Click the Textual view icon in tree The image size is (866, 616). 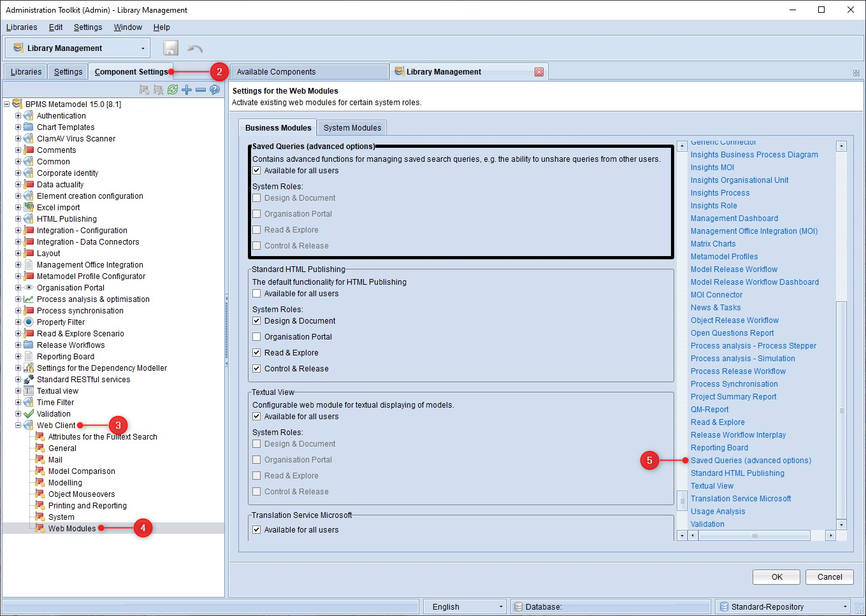click(x=29, y=390)
